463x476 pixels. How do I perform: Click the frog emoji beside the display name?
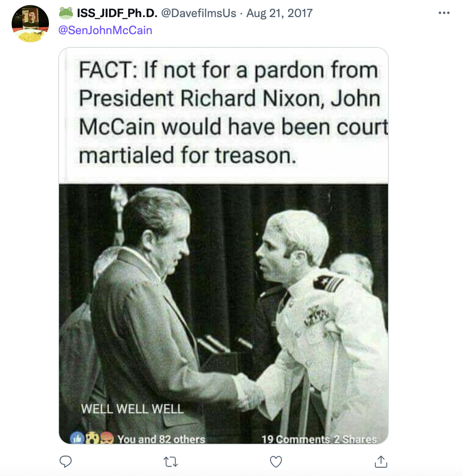[x=66, y=13]
